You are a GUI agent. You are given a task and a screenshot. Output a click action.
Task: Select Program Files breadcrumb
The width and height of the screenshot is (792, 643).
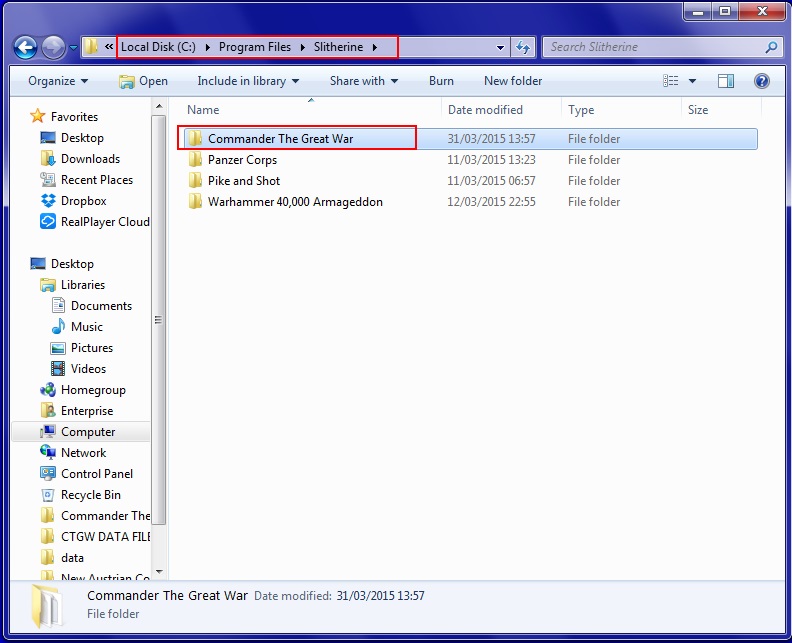[255, 47]
